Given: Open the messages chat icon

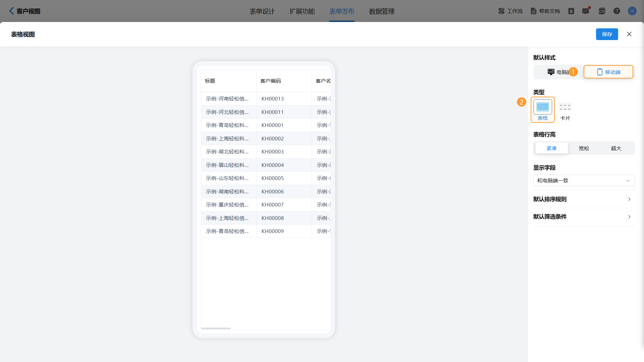Looking at the screenshot, I should [x=585, y=11].
